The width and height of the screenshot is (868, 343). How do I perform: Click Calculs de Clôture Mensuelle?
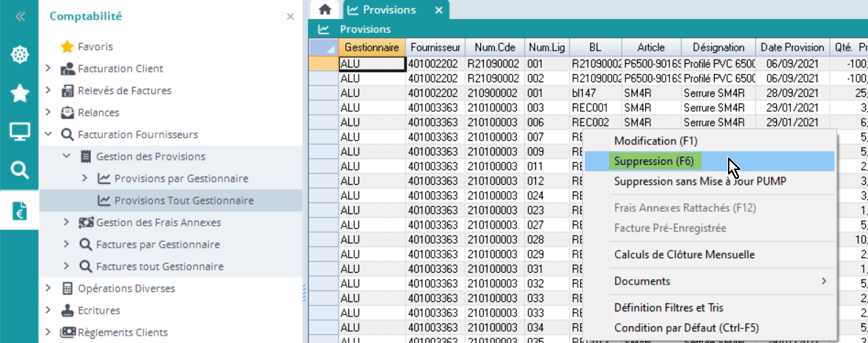tap(684, 254)
